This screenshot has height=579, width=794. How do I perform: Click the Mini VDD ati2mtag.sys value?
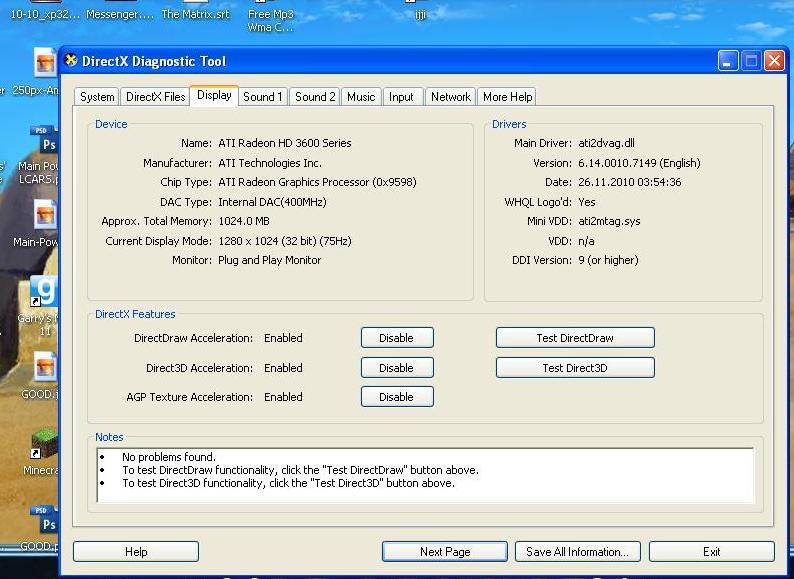click(x=609, y=221)
